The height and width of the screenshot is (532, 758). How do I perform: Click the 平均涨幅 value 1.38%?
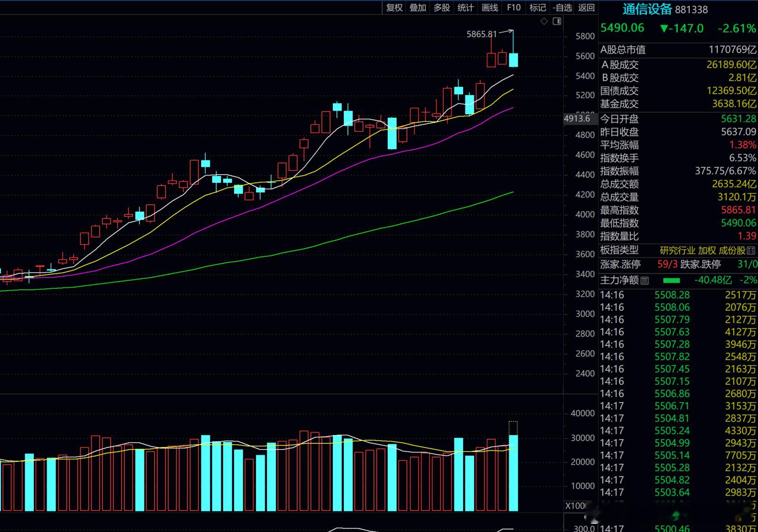point(742,145)
